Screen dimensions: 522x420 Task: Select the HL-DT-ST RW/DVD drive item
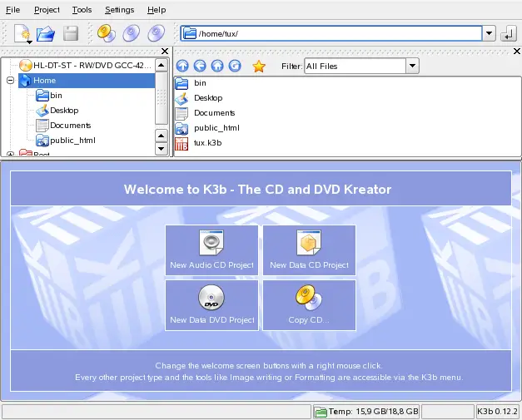tap(87, 65)
